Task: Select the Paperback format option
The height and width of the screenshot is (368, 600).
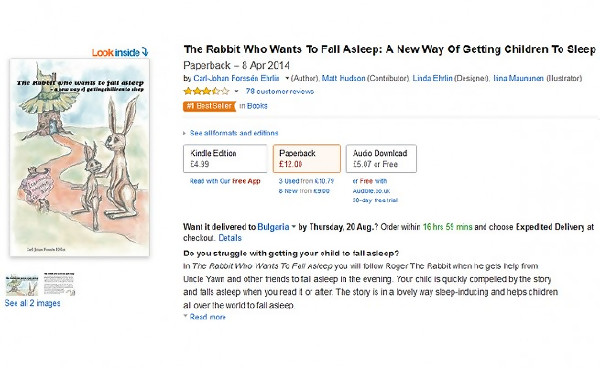Action: pos(307,158)
